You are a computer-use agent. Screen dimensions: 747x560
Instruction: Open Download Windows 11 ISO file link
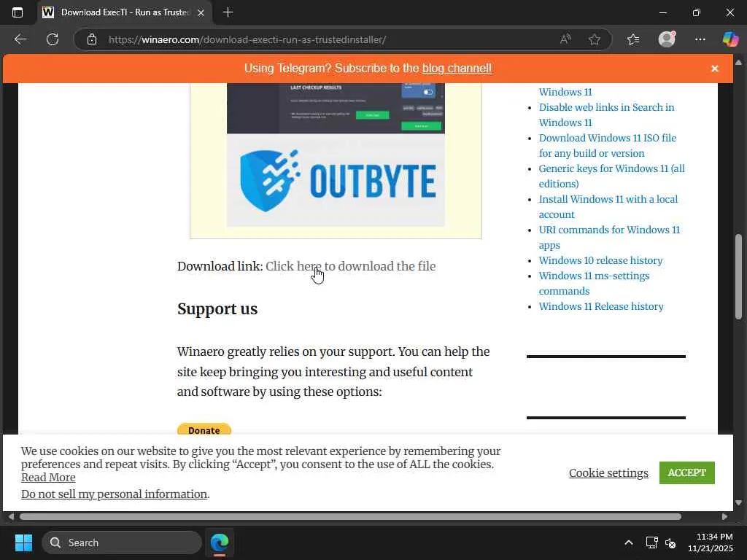tap(608, 145)
